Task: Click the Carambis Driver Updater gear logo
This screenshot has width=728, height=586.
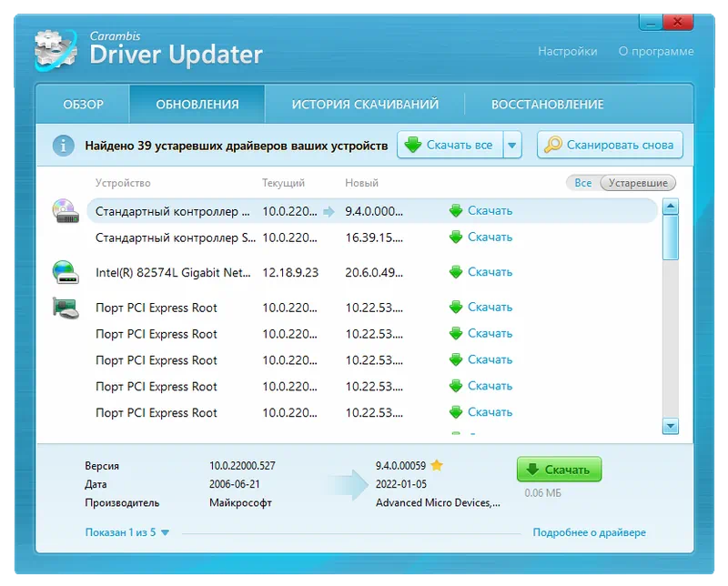Action: tap(56, 50)
